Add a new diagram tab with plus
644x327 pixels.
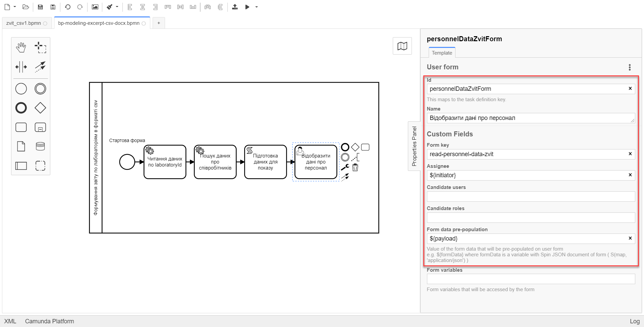(x=159, y=23)
